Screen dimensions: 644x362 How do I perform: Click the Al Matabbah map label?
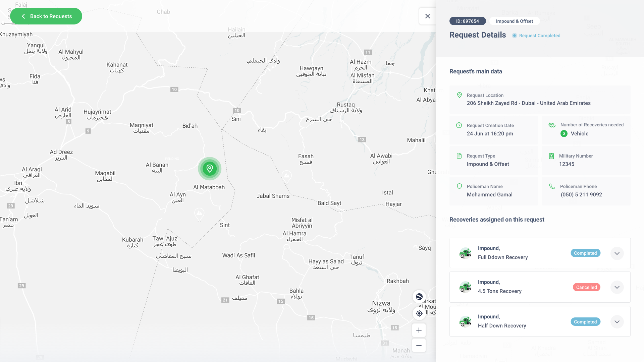tap(209, 187)
